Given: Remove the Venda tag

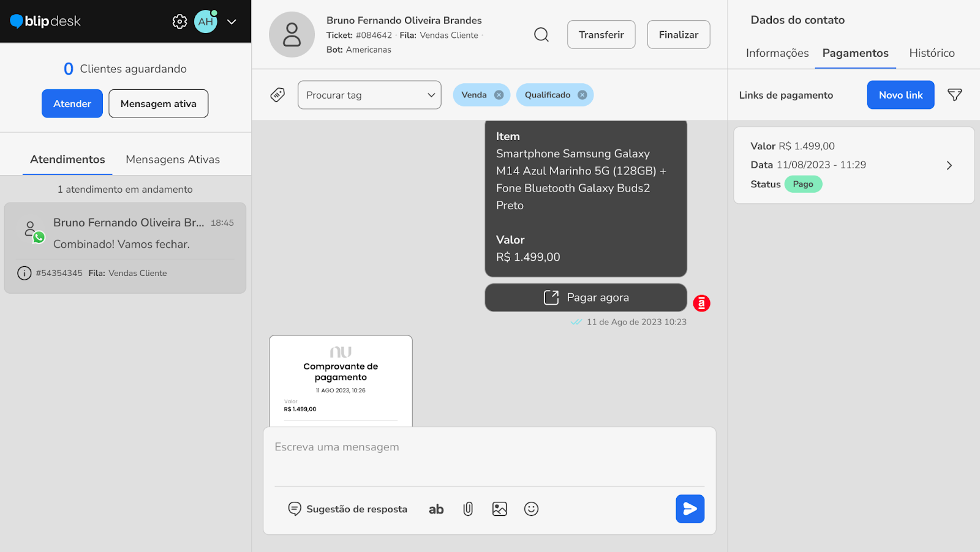Looking at the screenshot, I should point(499,95).
